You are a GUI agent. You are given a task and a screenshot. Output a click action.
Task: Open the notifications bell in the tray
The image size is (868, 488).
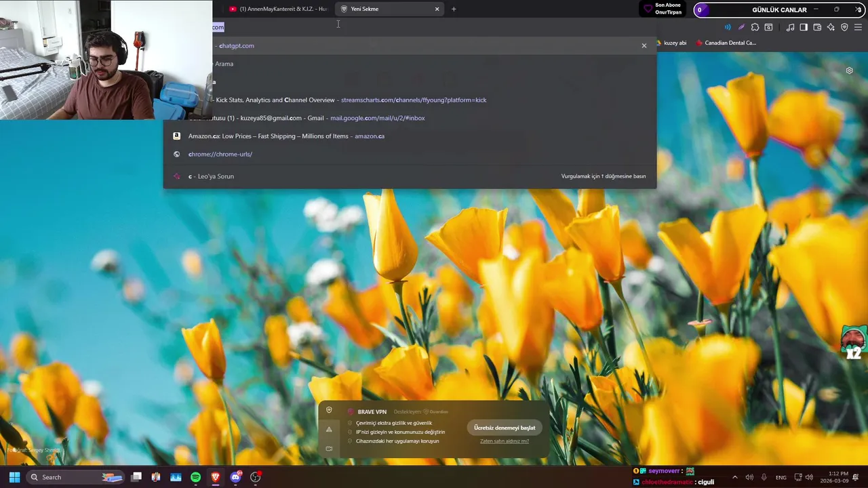point(856,477)
